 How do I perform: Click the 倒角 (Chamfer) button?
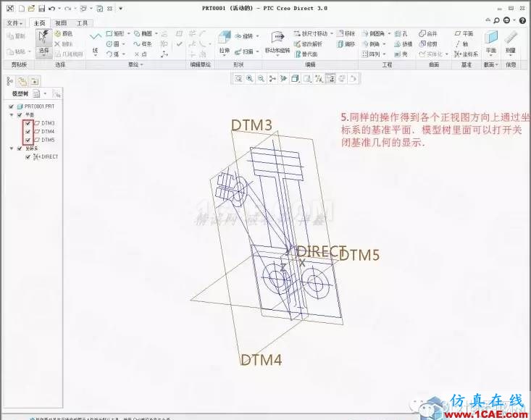[x=371, y=44]
